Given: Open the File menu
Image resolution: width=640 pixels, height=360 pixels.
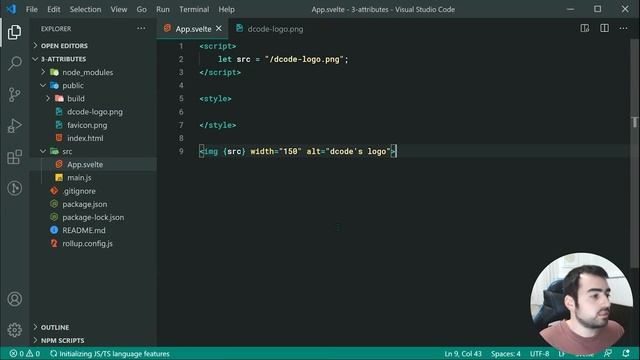Looking at the screenshot, I should click(x=31, y=9).
